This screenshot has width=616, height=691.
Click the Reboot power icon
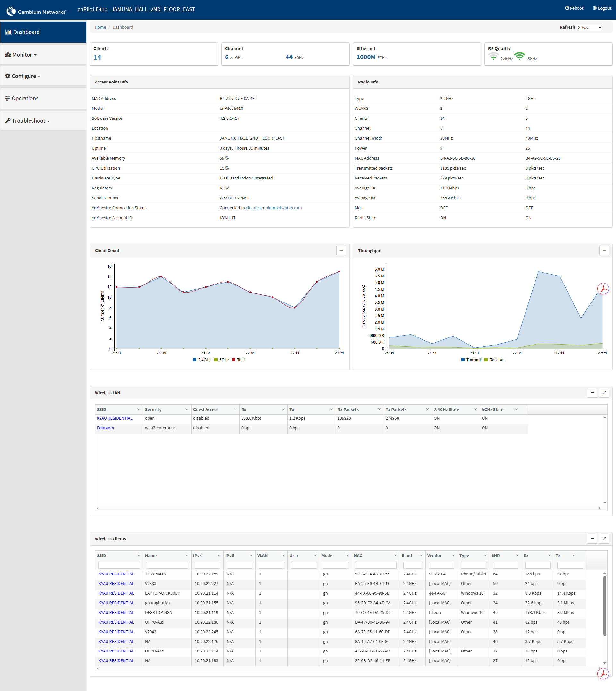click(567, 8)
